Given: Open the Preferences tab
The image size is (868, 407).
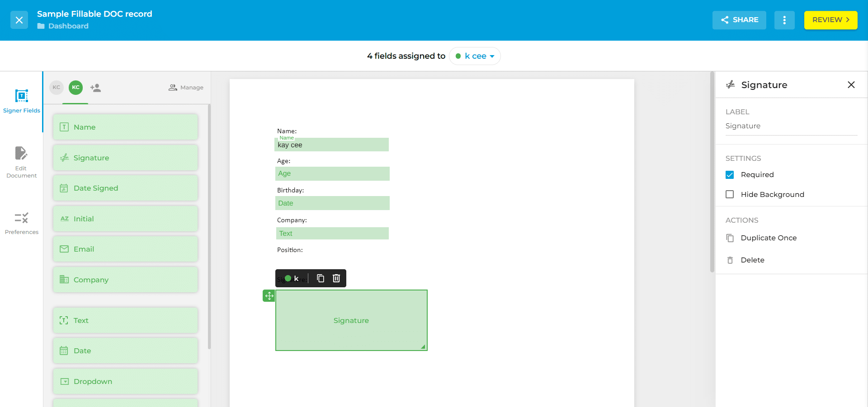Looking at the screenshot, I should pyautogui.click(x=21, y=224).
